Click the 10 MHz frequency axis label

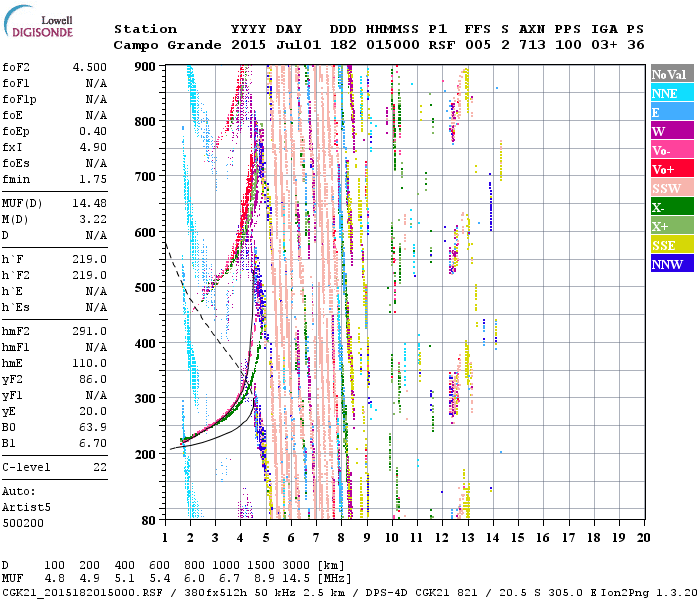pyautogui.click(x=392, y=538)
